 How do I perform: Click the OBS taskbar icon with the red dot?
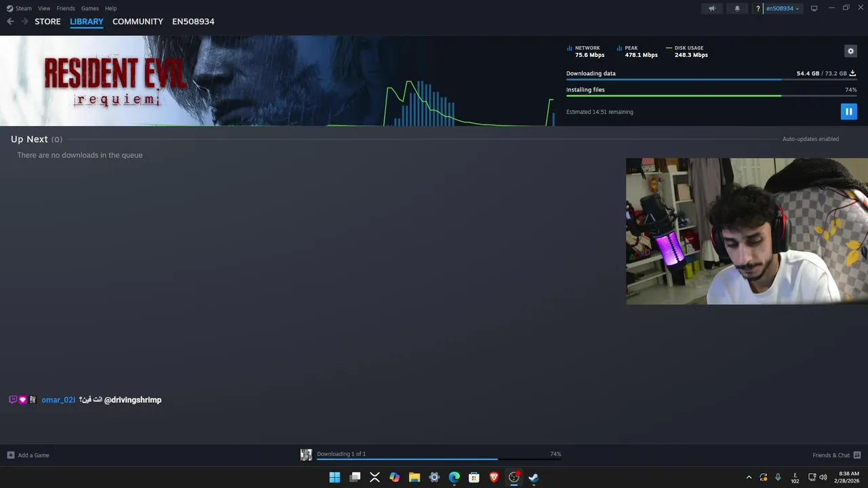514,477
